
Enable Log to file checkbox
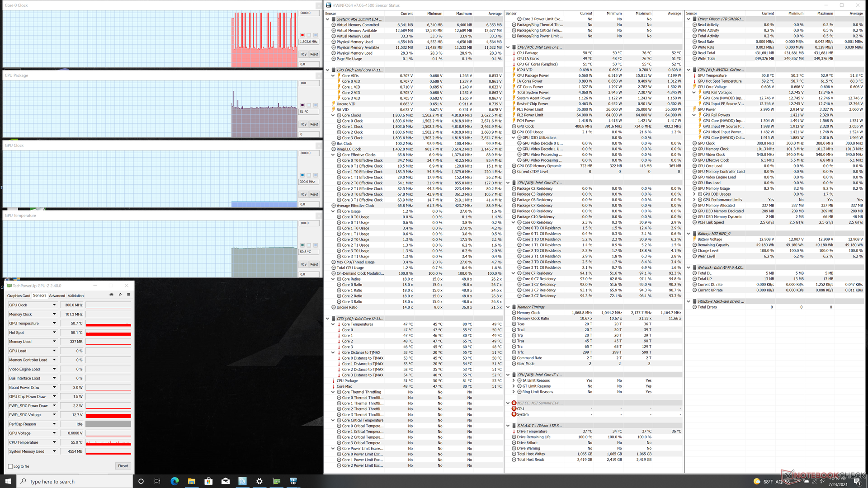[10, 466]
